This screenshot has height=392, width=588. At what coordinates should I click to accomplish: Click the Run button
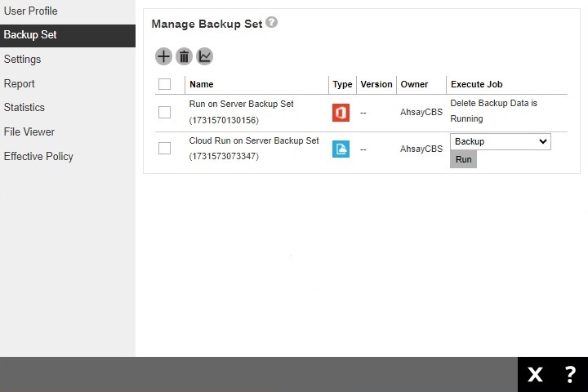point(464,159)
